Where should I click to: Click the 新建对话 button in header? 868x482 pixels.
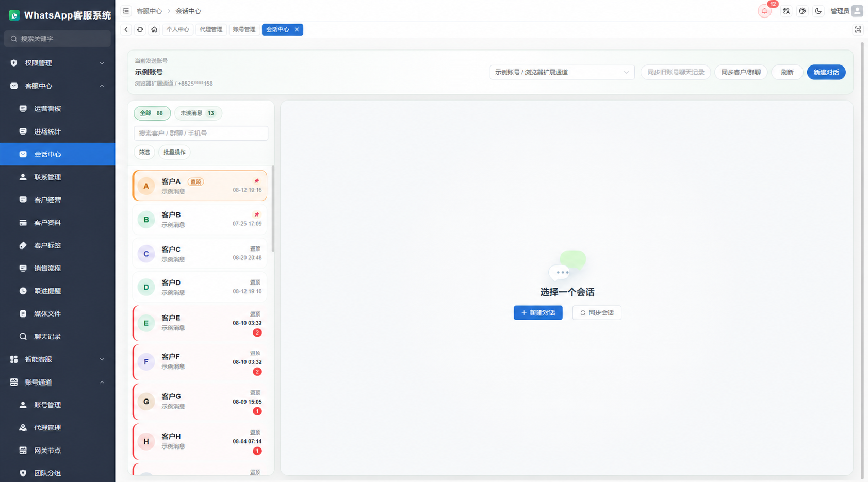pyautogui.click(x=826, y=72)
